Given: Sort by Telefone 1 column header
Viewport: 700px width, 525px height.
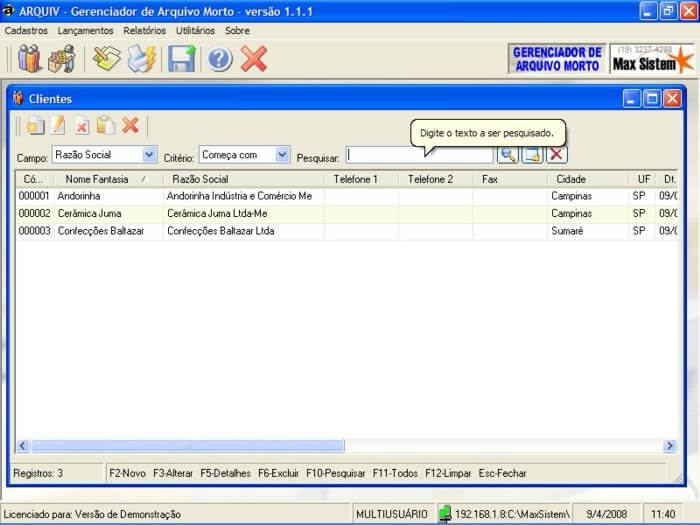Looking at the screenshot, I should point(361,179).
